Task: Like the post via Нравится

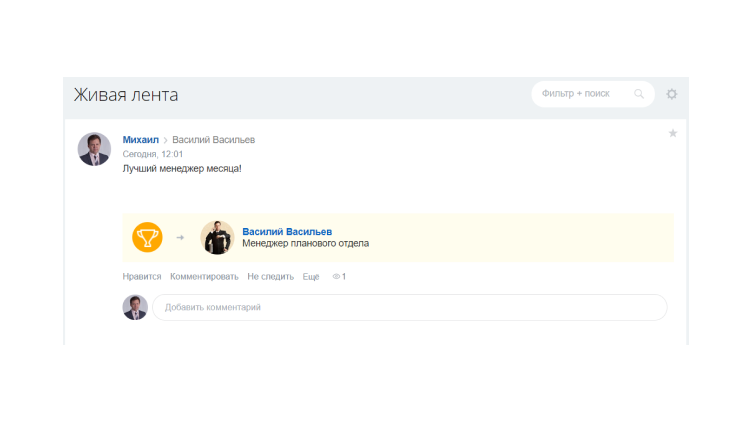Action: pos(142,277)
